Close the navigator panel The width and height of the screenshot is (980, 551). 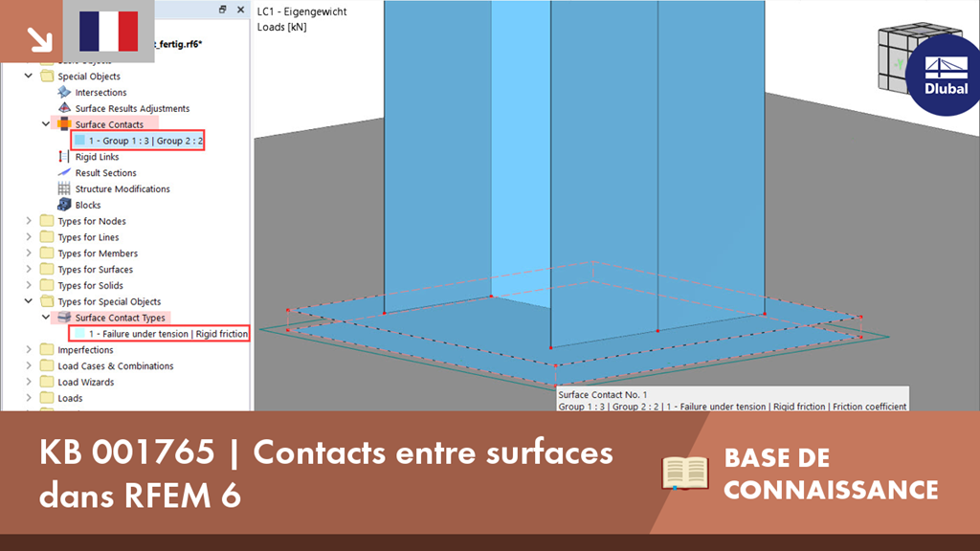240,10
